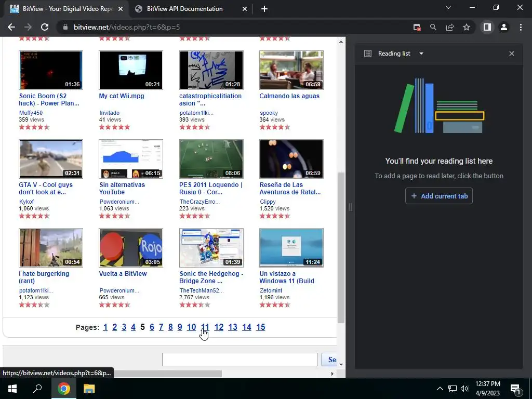Expand the tab search chevron
Viewport: 532px width, 399px height.
448,7
